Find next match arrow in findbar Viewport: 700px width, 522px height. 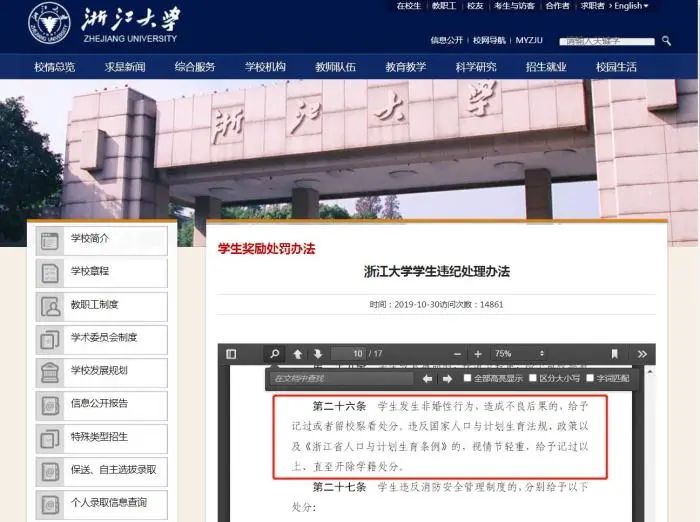(447, 379)
